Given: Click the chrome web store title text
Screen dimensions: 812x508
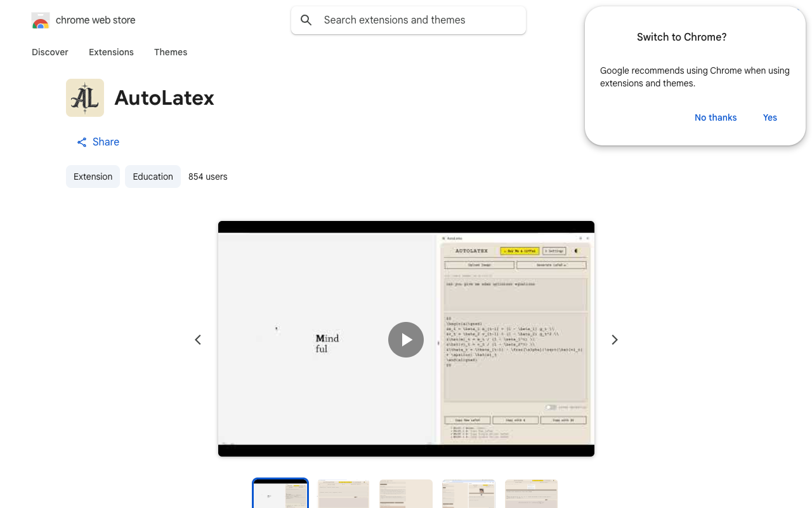Looking at the screenshot, I should 96,20.
